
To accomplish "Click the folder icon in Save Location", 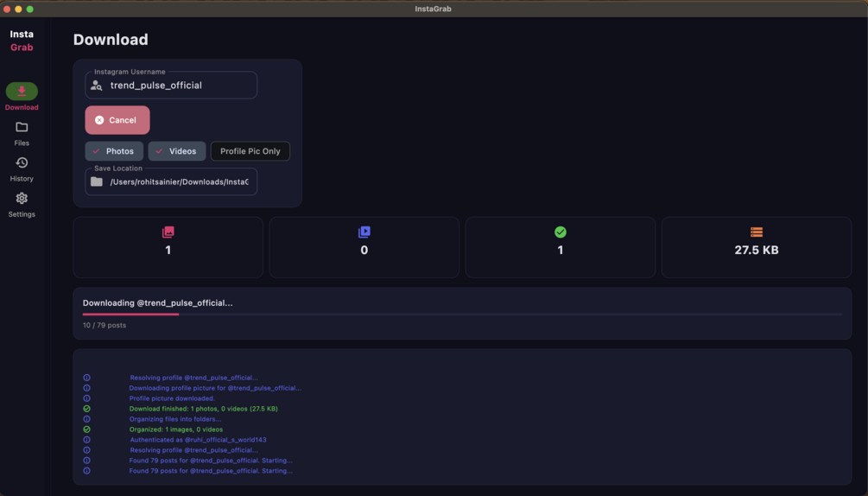I will coord(97,181).
